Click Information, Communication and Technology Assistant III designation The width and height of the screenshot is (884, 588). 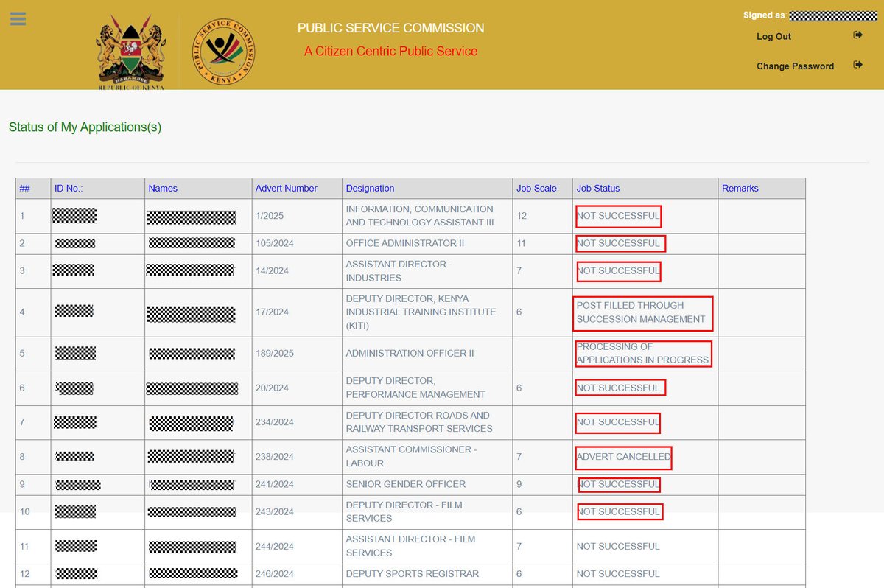420,216
